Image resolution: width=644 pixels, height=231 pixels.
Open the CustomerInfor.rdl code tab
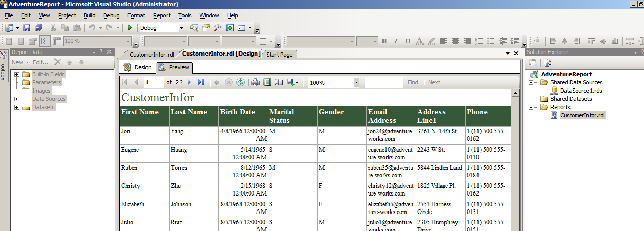coord(151,54)
